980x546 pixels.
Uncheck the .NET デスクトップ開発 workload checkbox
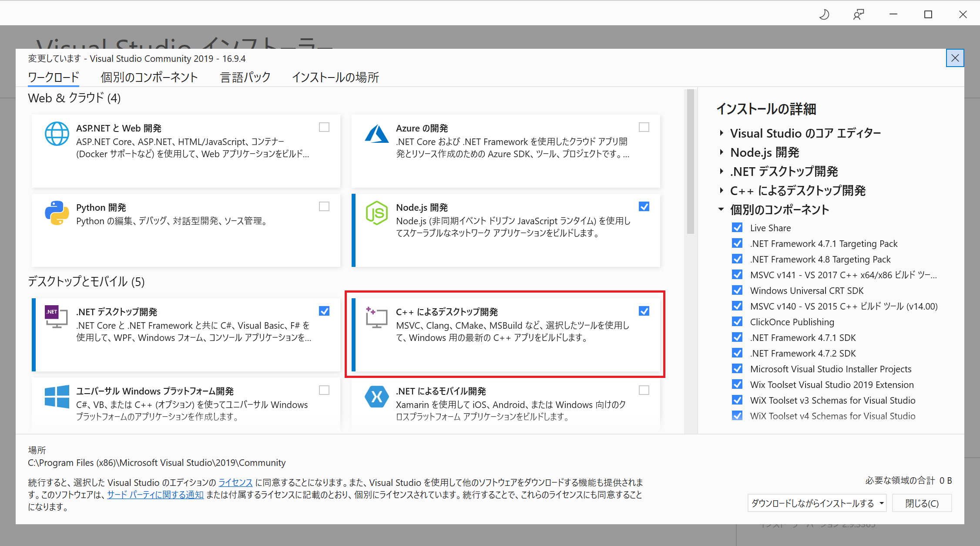(x=324, y=311)
